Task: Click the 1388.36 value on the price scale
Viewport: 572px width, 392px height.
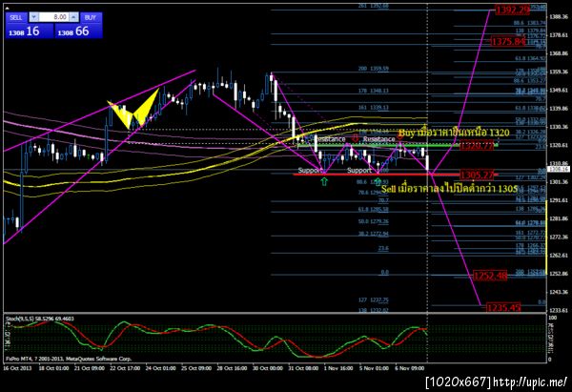Action: [559, 16]
